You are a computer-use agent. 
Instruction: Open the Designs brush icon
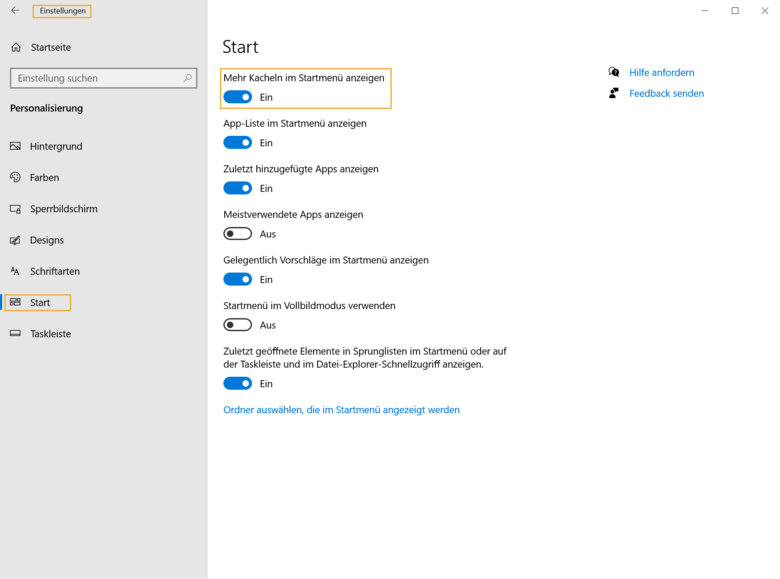(15, 240)
